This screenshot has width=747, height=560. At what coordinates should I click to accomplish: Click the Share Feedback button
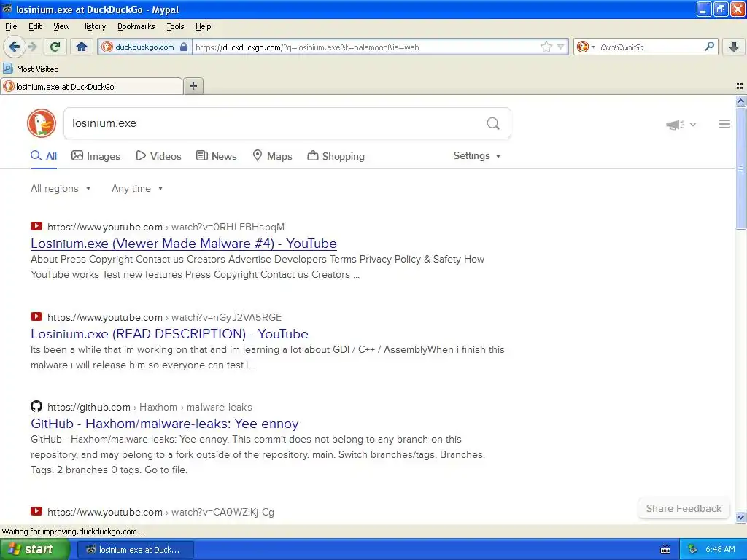point(684,508)
